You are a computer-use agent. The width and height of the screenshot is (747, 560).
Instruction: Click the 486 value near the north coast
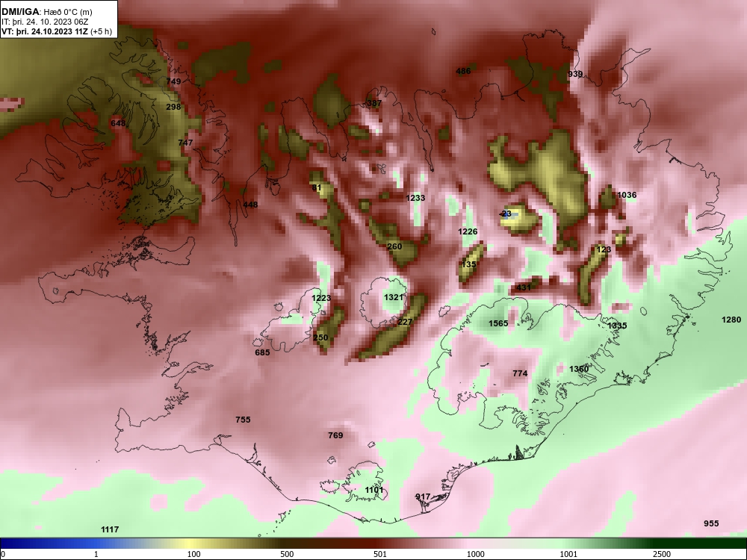click(463, 71)
